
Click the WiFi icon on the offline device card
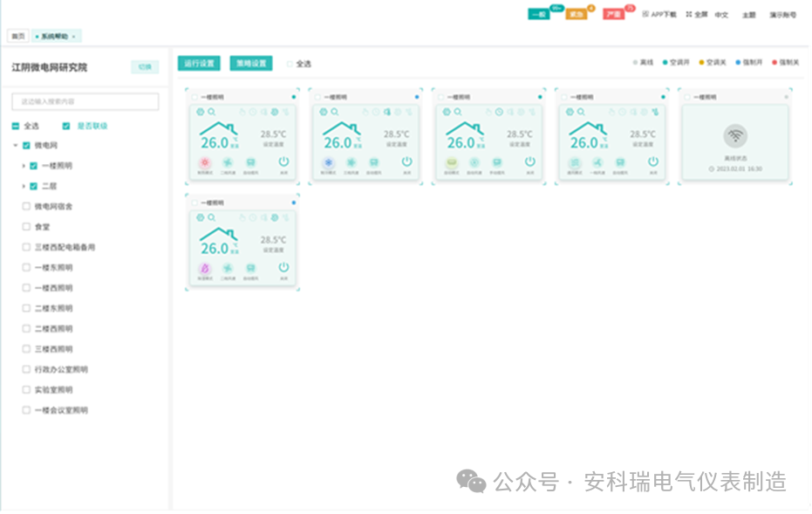(737, 135)
